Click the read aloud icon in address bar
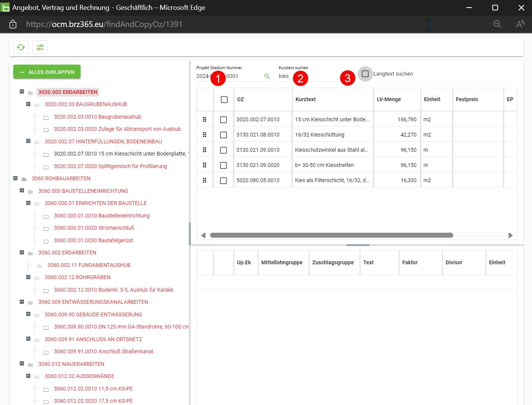532x405 pixels. coord(520,24)
